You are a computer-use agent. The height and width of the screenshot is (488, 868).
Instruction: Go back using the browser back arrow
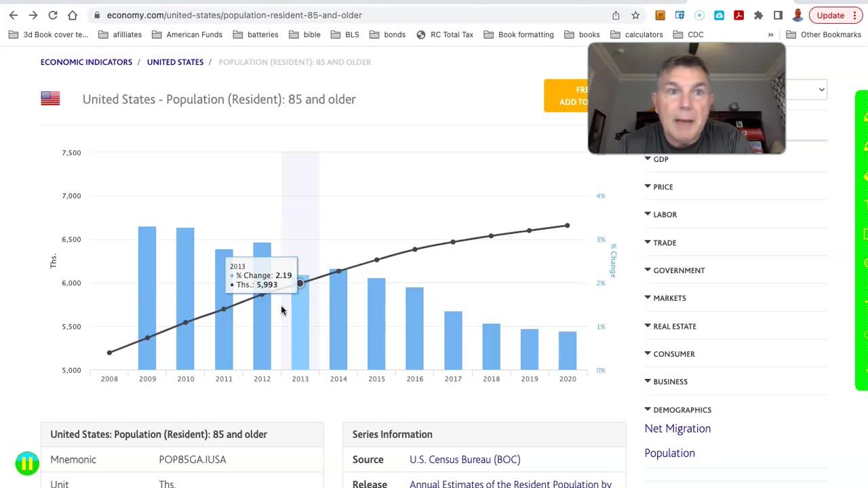[x=14, y=15]
